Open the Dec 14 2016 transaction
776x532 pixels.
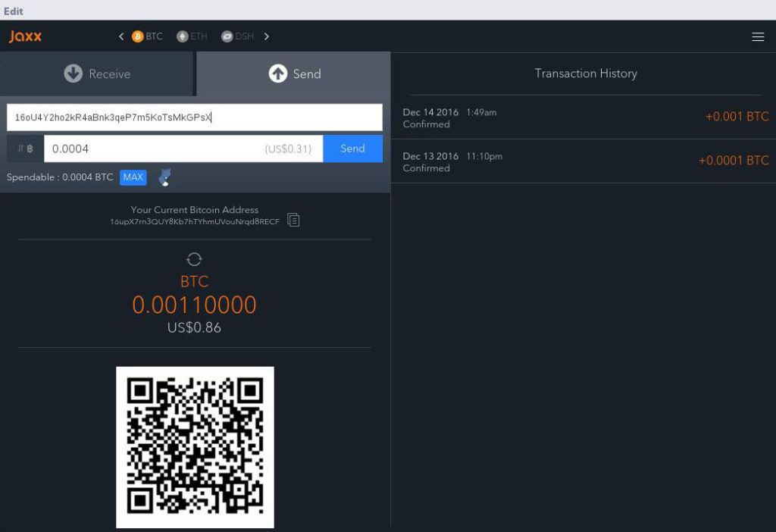[584, 117]
